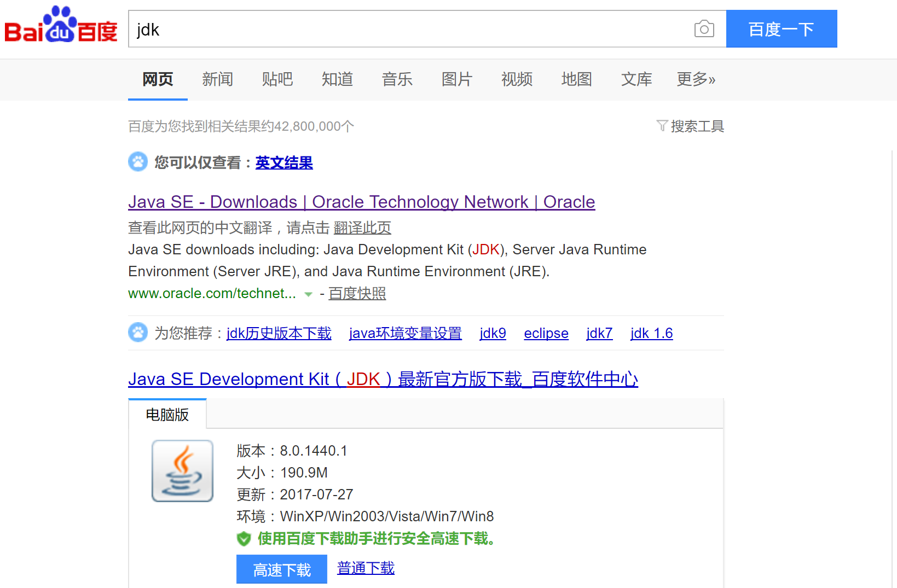The height and width of the screenshot is (588, 897).
Task: Switch to the 新闻 tab
Action: pyautogui.click(x=217, y=79)
